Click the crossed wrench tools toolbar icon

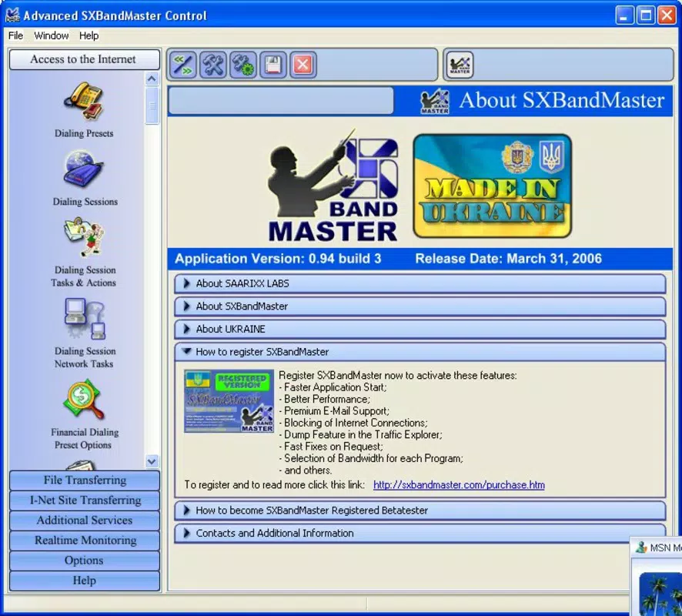point(212,65)
